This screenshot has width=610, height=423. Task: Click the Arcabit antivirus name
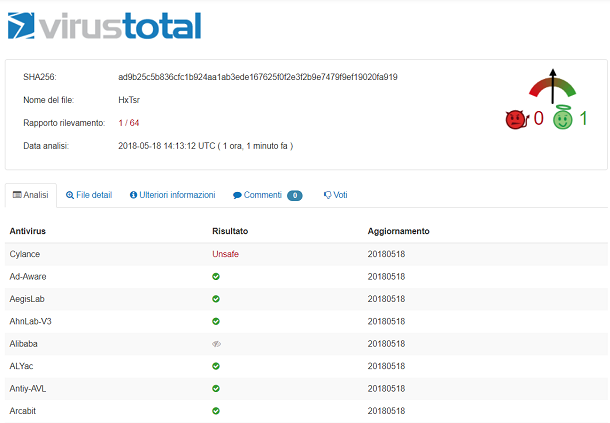tap(23, 411)
